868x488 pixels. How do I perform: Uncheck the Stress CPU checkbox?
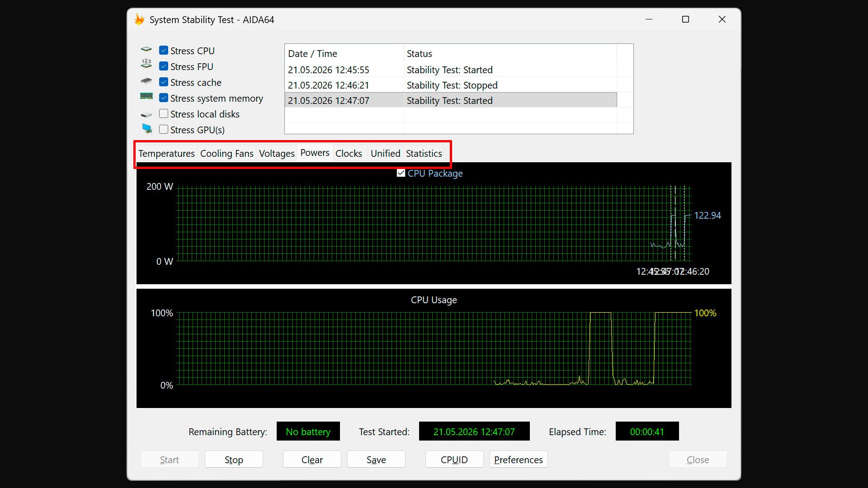click(164, 51)
